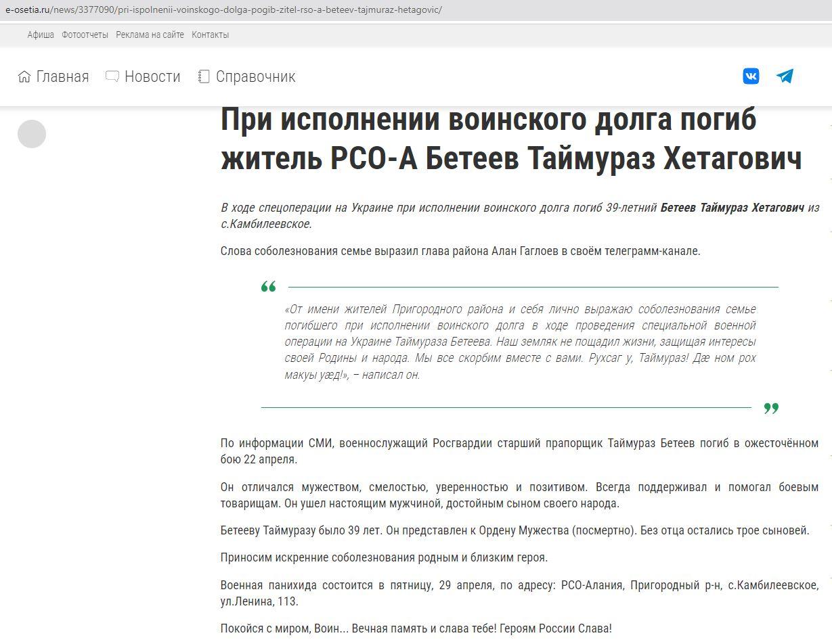Click the article headline about Бетеев Таймураз Хетагович
Screen dimensions: 832x644
point(511,139)
